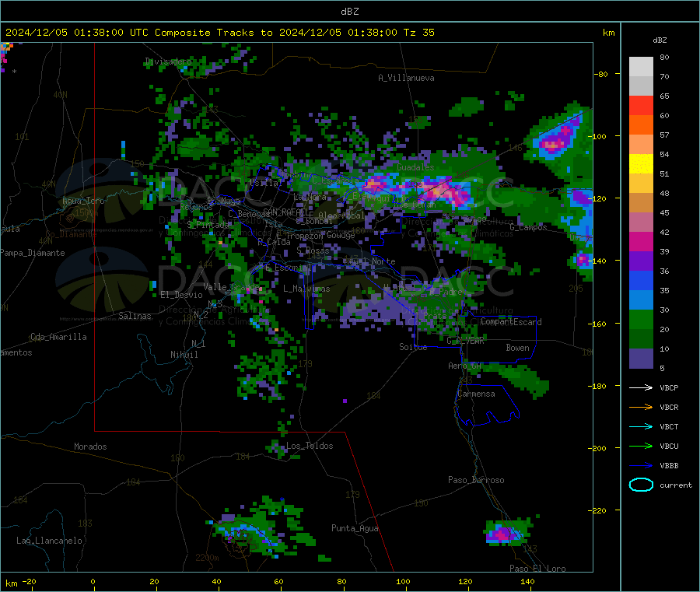Image resolution: width=700 pixels, height=592 pixels.
Task: Click the orange VBCR arrow symbol
Action: (641, 407)
